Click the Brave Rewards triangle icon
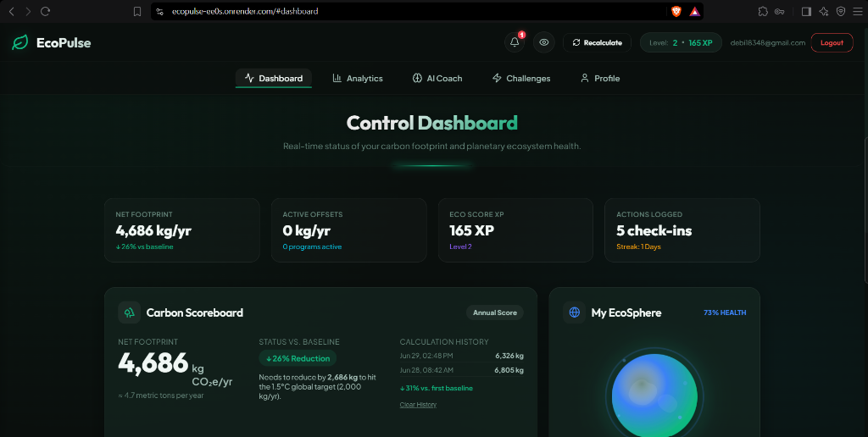This screenshot has width=868, height=437. click(x=694, y=11)
